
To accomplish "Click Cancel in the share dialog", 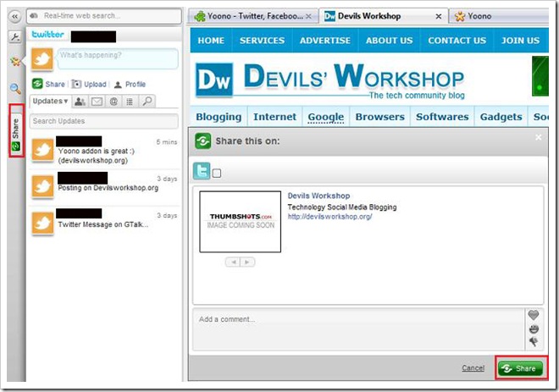I will point(473,367).
